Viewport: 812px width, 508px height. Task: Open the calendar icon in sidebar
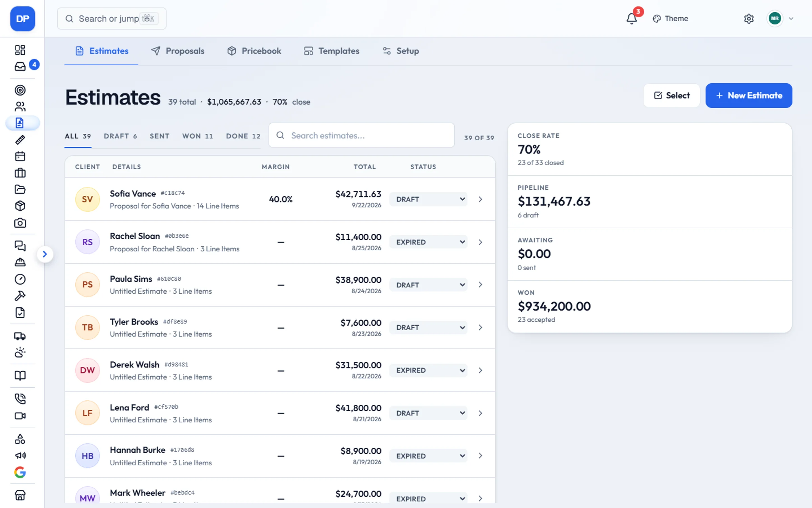pyautogui.click(x=20, y=156)
